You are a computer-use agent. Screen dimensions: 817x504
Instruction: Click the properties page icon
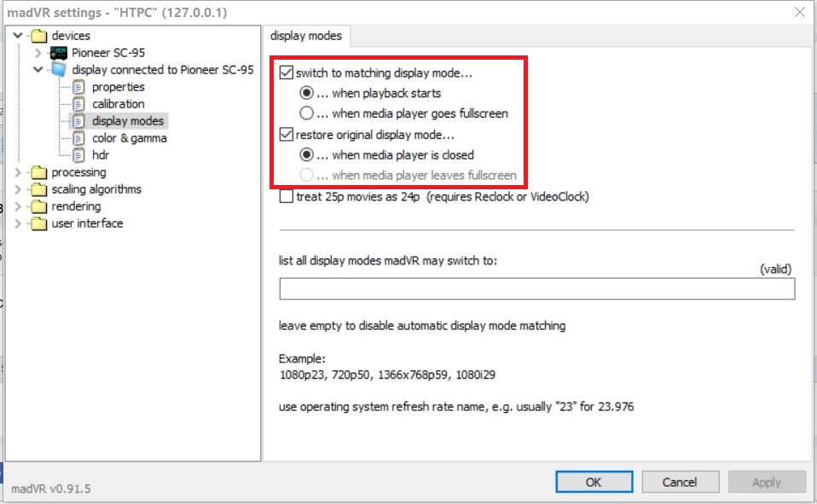pos(78,87)
